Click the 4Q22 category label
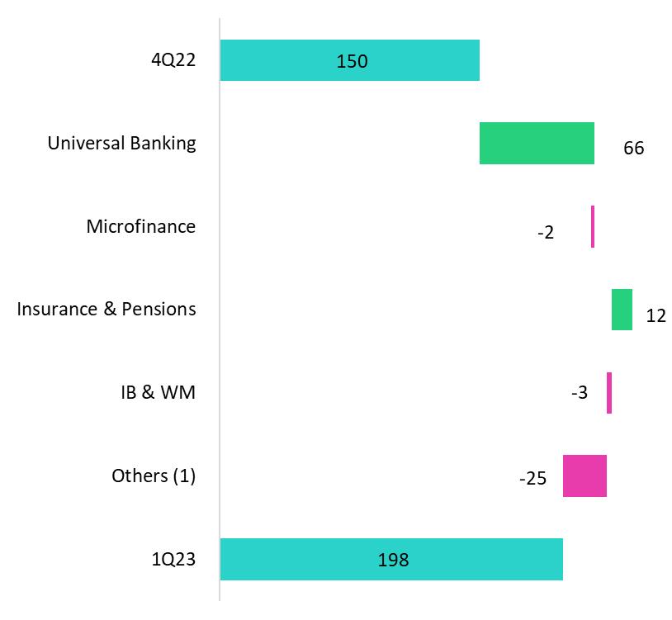 tap(176, 60)
